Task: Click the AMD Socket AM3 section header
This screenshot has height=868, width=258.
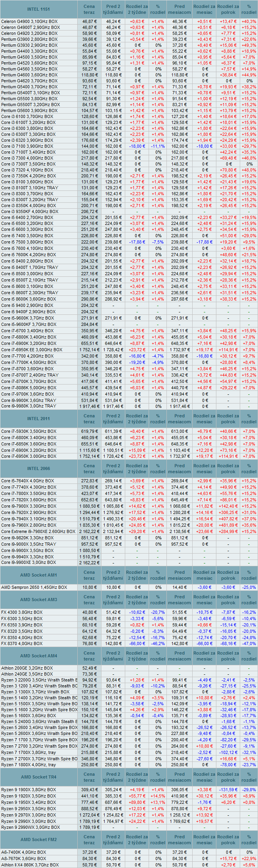Action: 39,600
